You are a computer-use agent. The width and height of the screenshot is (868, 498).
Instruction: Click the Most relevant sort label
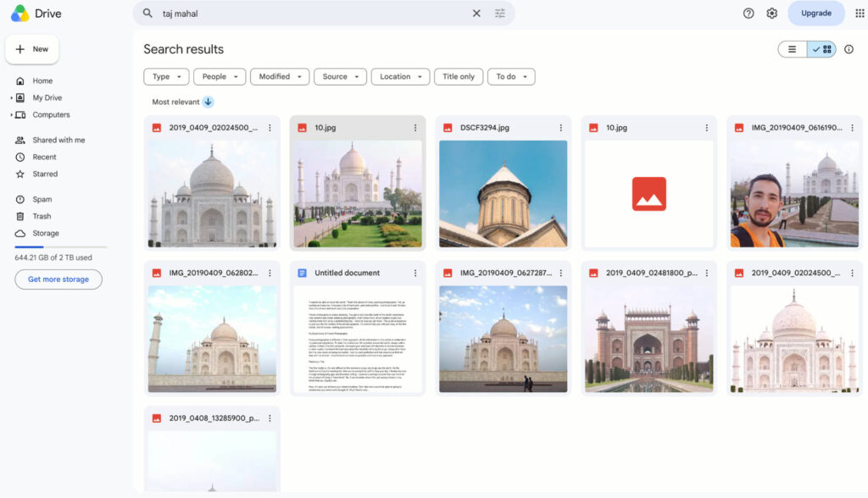(175, 102)
